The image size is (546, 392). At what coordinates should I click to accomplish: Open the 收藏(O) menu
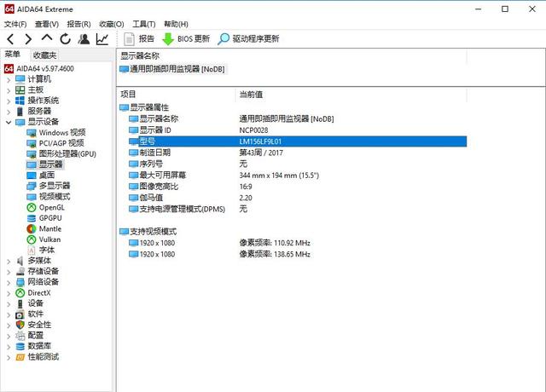[112, 24]
